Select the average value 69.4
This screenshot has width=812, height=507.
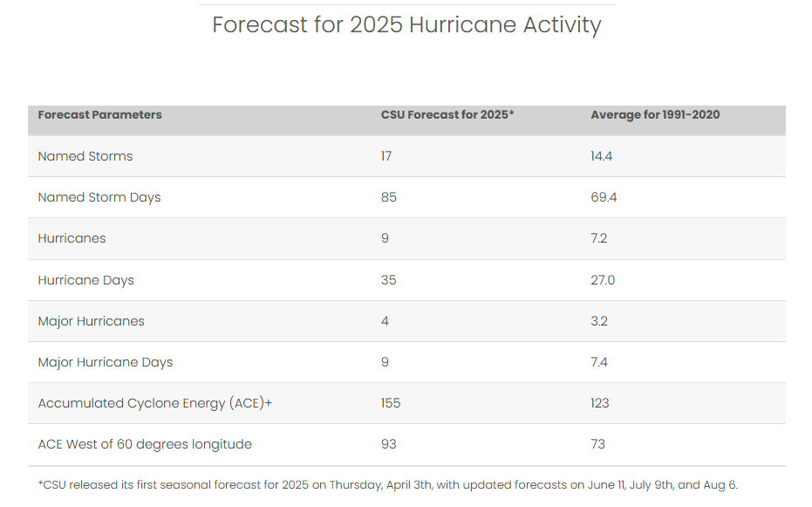coord(604,197)
